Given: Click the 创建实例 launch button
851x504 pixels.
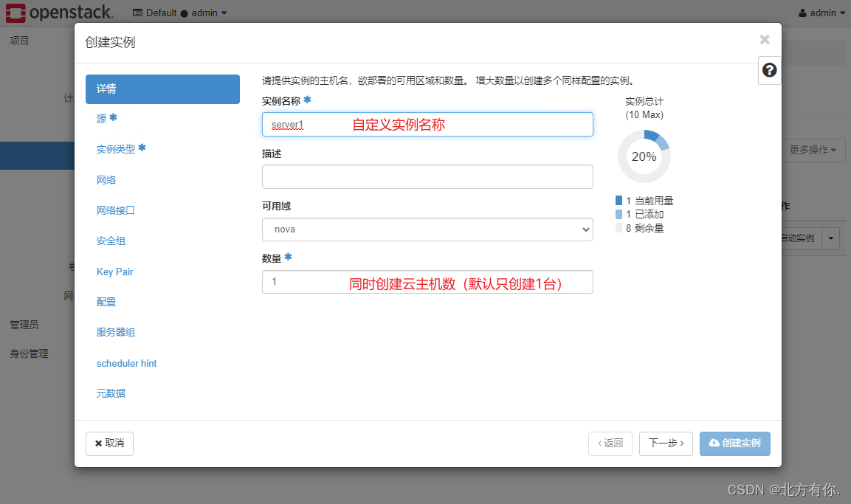Looking at the screenshot, I should pos(735,443).
